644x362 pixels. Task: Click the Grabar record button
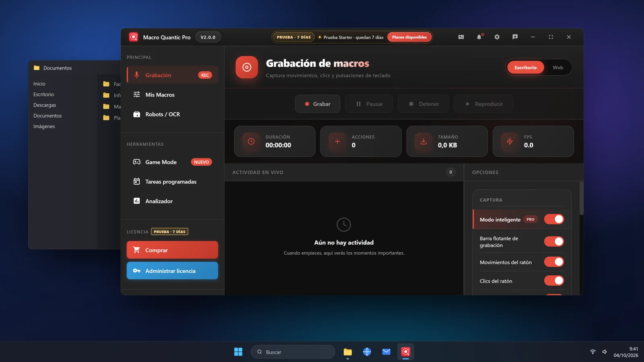[x=318, y=104]
